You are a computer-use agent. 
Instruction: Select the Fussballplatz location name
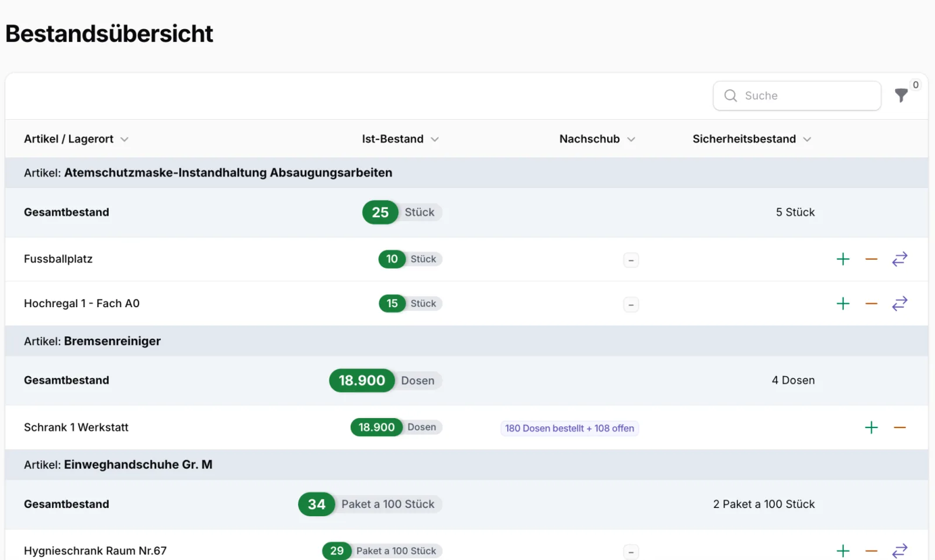(x=58, y=259)
